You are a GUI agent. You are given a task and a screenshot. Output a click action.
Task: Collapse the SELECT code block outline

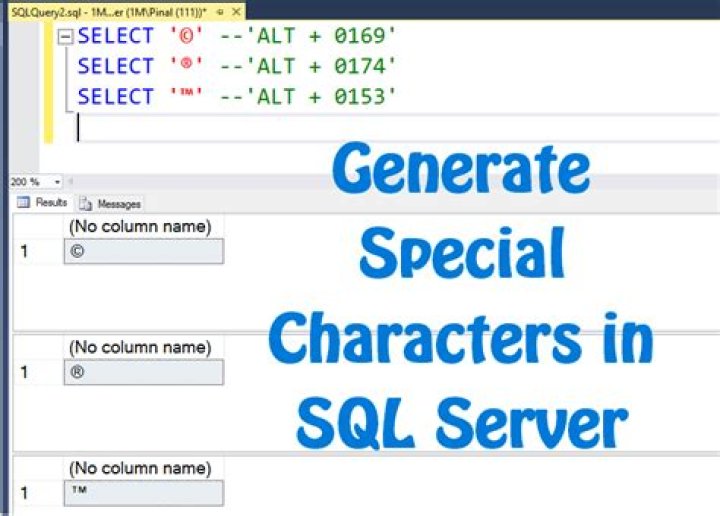coord(65,37)
